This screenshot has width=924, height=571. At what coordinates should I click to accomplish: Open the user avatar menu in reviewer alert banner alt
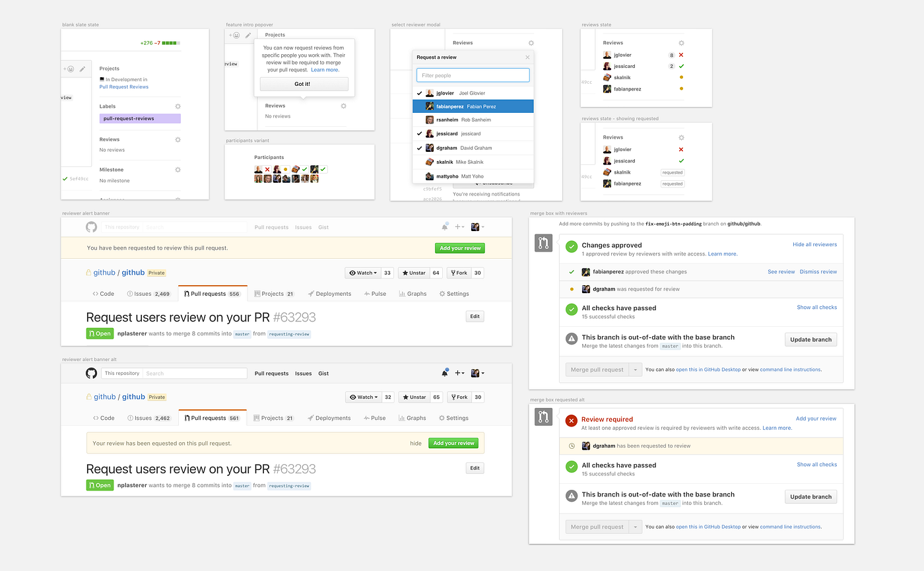pos(477,374)
